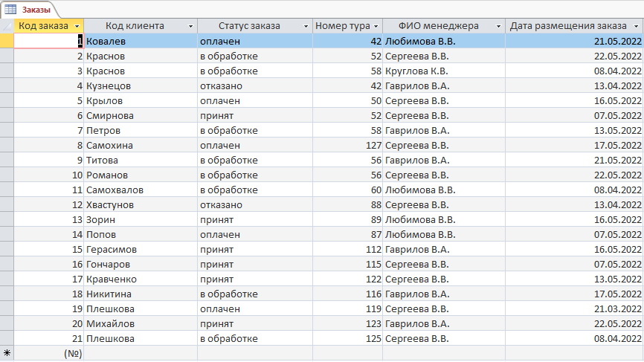Select the Статус заказа column header
This screenshot has height=362, width=644.
(255, 26)
